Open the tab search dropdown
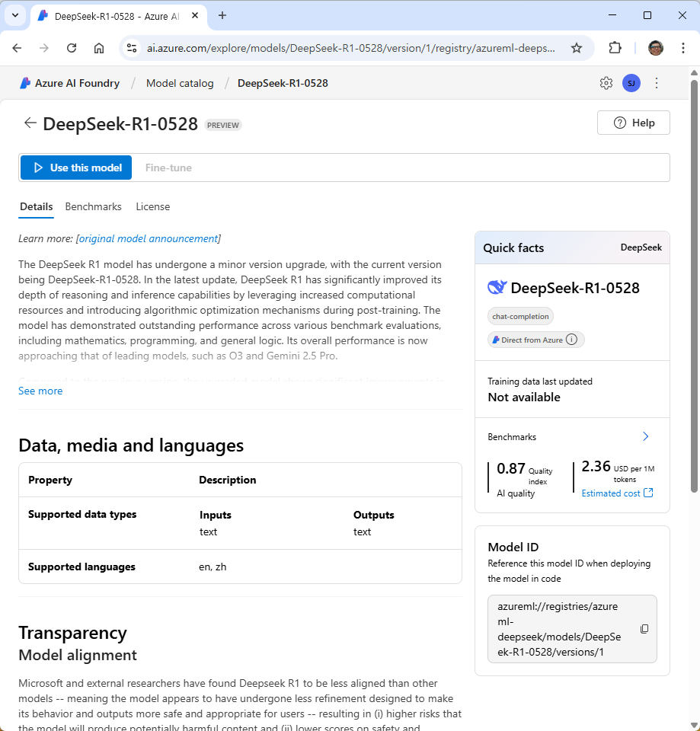This screenshot has width=700, height=731. (x=15, y=15)
